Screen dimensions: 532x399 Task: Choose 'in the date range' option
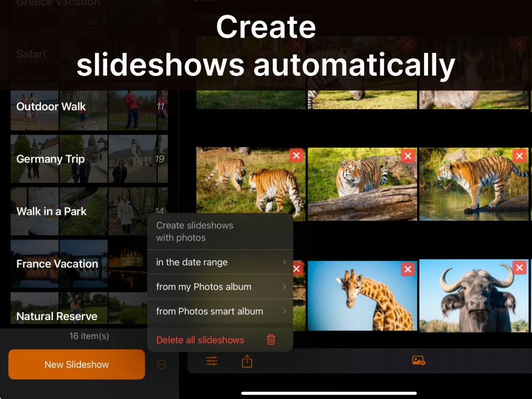[220, 262]
